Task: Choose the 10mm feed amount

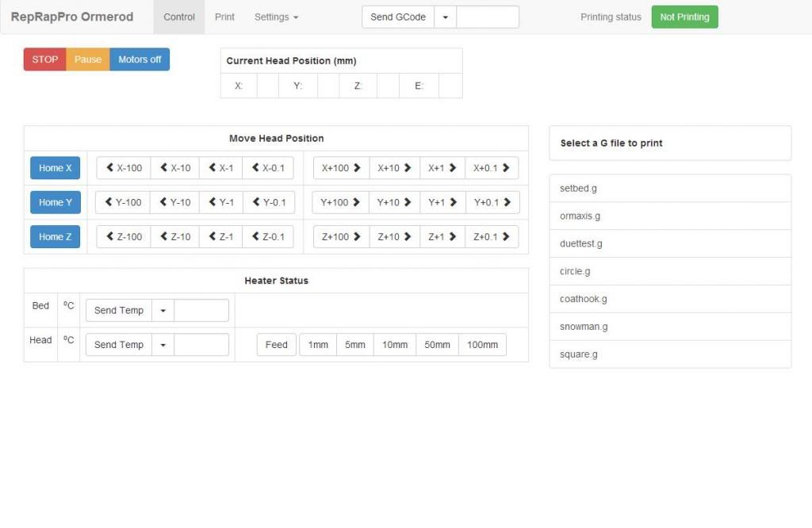Action: tap(395, 345)
